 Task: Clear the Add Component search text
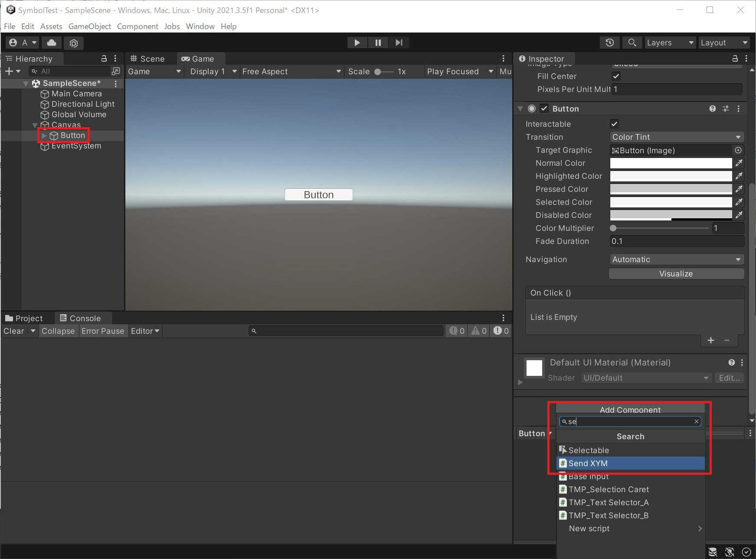(696, 421)
